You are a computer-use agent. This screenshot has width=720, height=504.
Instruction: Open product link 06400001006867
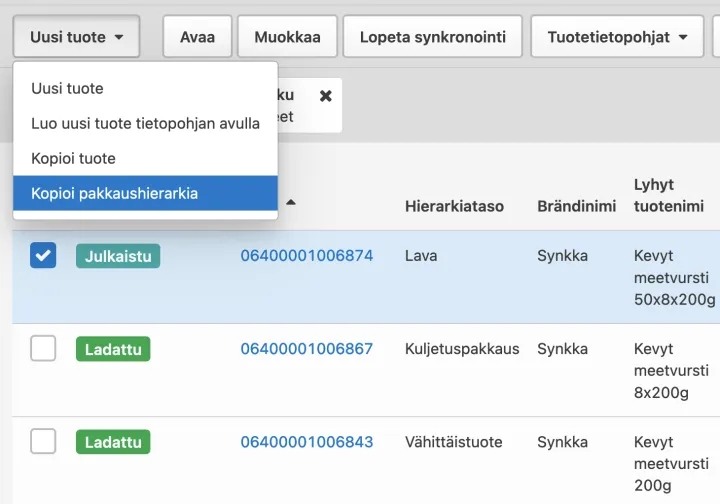tap(306, 349)
